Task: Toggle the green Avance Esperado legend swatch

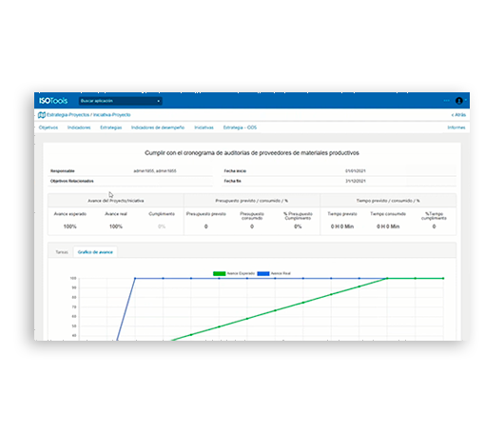Action: (220, 273)
